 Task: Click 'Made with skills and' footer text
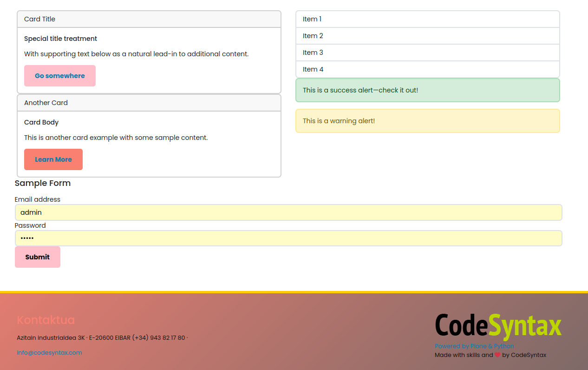click(x=464, y=355)
